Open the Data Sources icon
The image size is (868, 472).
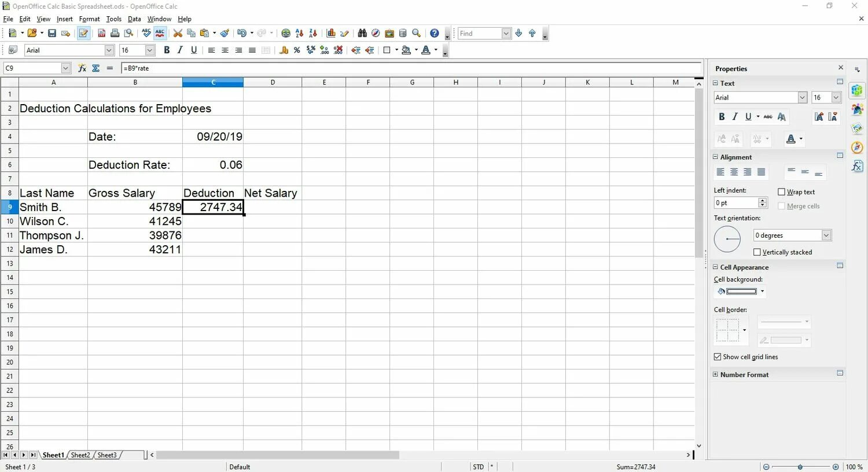point(403,34)
